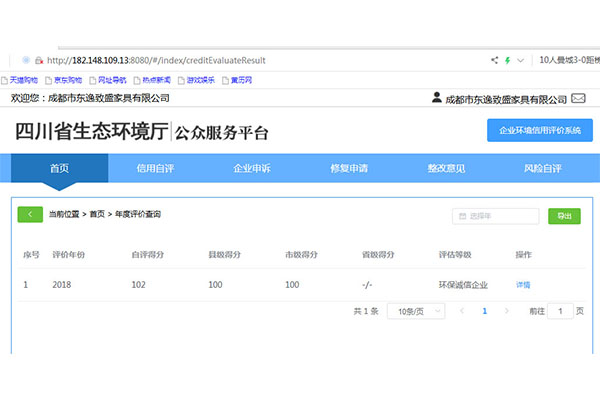Screen dimensions: 600x400
Task: Open the 热点新闻 bookmark
Action: 152,80
